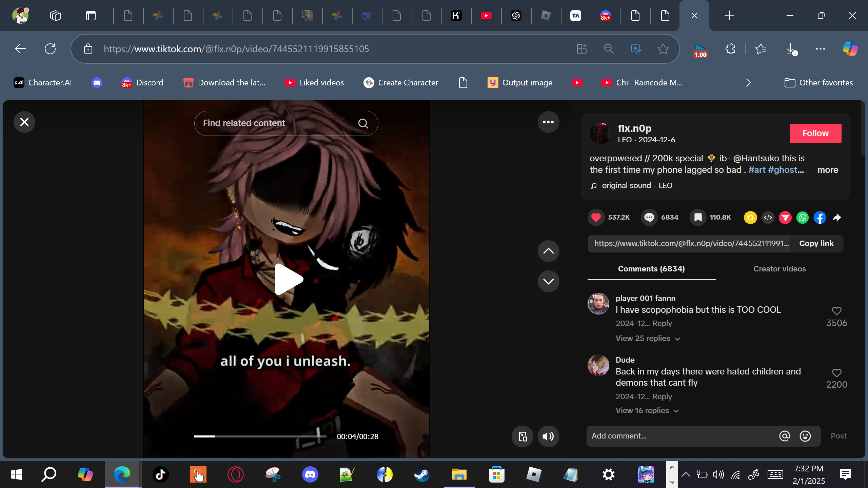Image resolution: width=868 pixels, height=488 pixels.
Task: Open TikTok app from taskbar
Action: tap(160, 474)
